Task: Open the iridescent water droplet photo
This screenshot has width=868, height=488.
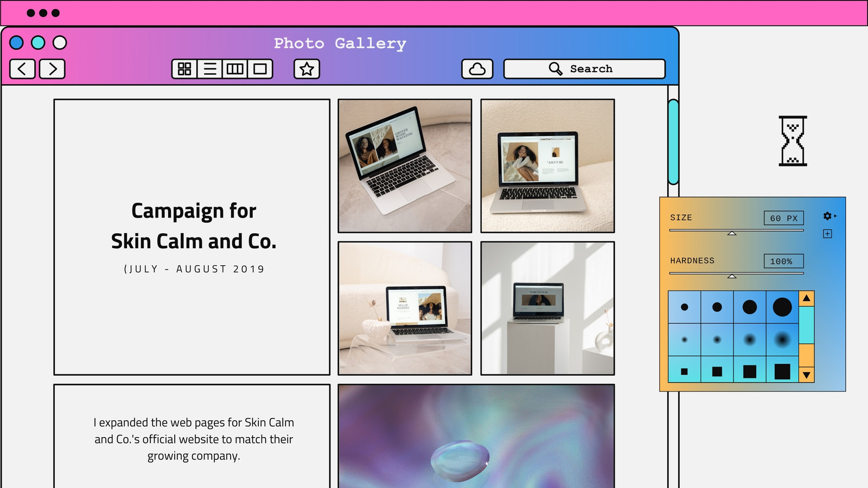Action: point(476,436)
